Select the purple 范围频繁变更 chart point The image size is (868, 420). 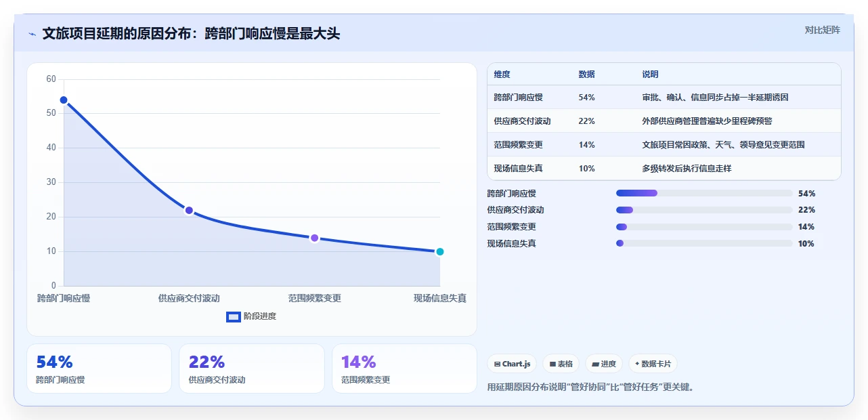[314, 238]
